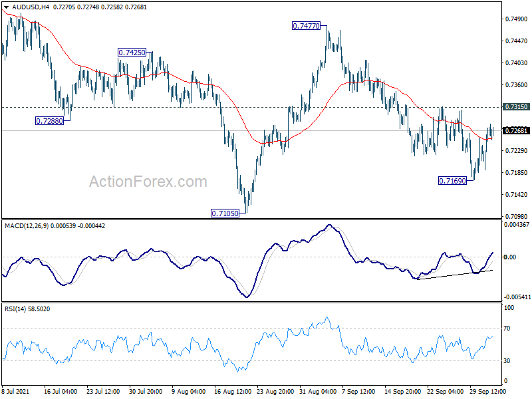Click the 0.74250 price label
Image resolution: width=532 pixels, height=399 pixels.
132,53
